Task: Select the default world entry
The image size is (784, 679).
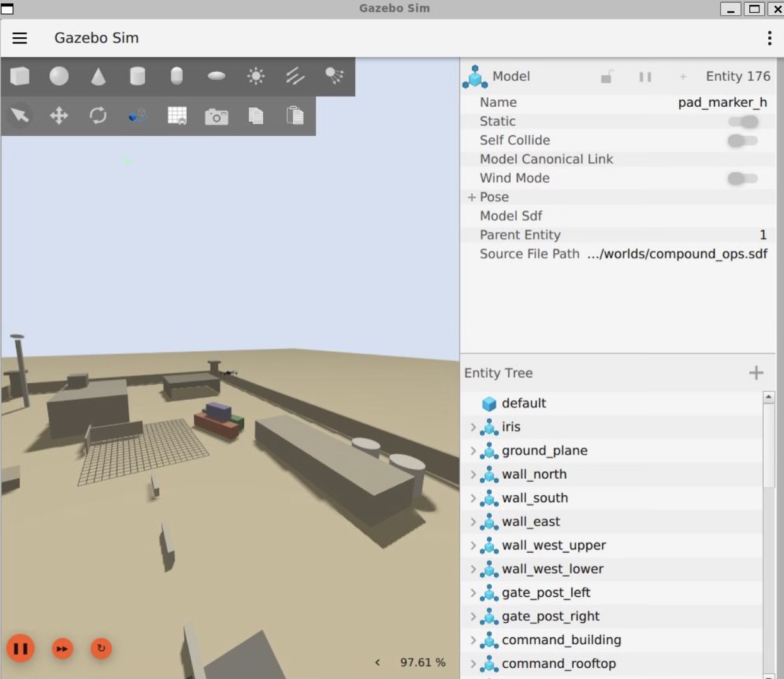Action: (612, 403)
